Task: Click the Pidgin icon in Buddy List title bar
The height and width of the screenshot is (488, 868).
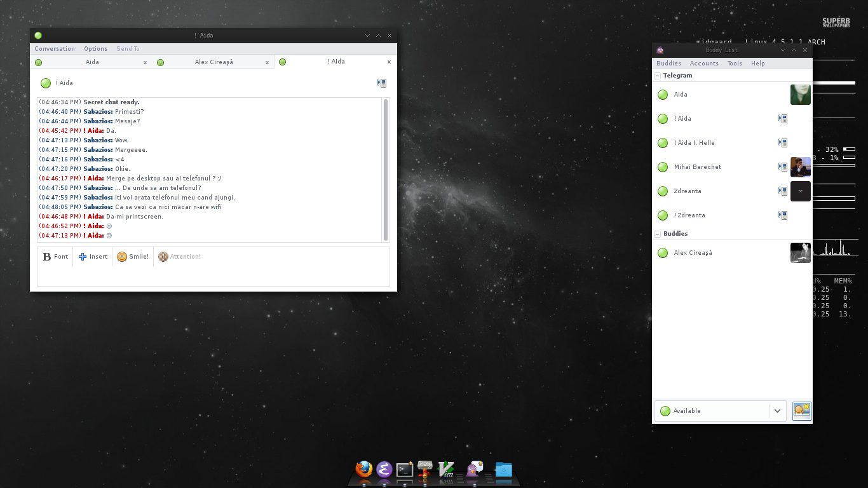Action: coord(660,50)
